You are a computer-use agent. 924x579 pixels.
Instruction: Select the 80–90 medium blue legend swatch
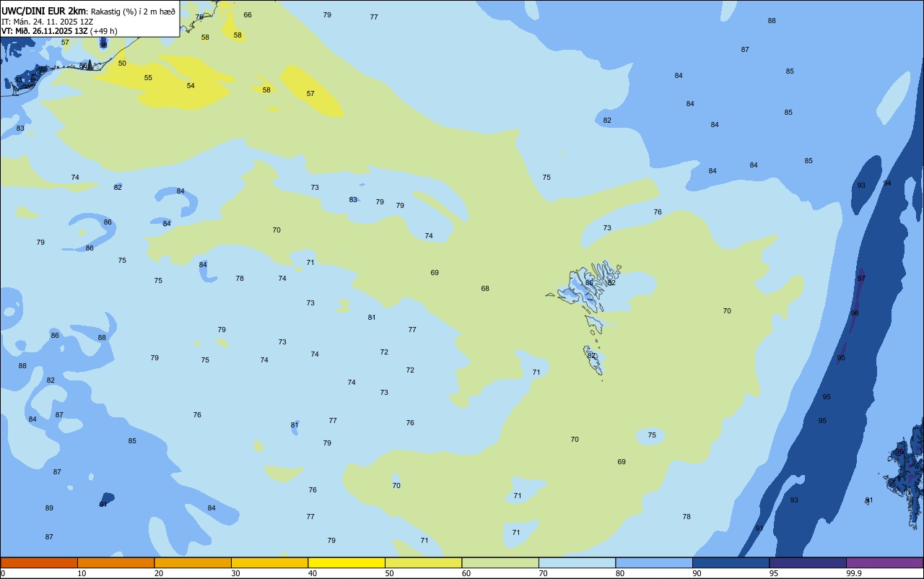[654, 562]
